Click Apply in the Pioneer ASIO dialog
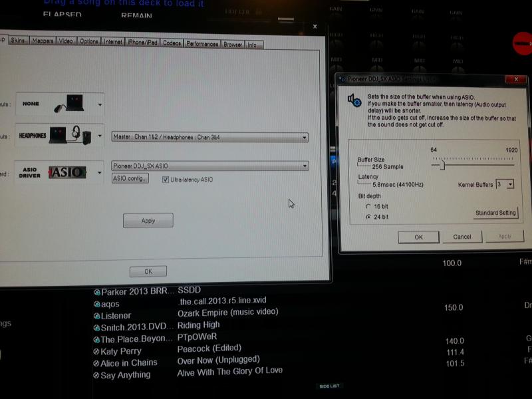 (x=505, y=236)
